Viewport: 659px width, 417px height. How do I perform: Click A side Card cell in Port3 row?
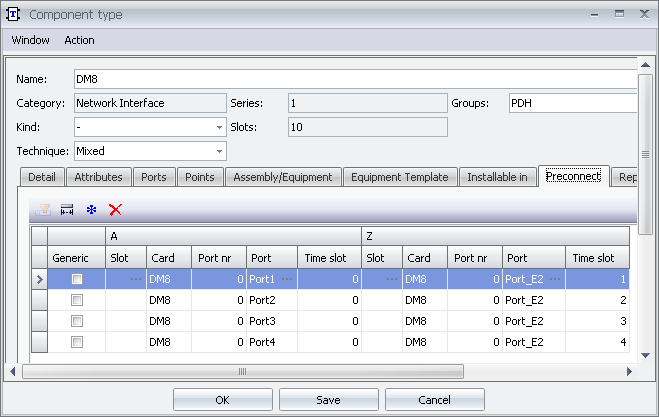tap(169, 321)
